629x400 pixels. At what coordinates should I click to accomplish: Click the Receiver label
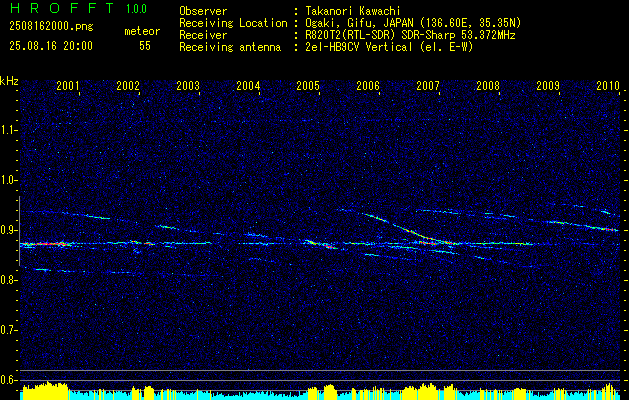pos(203,35)
